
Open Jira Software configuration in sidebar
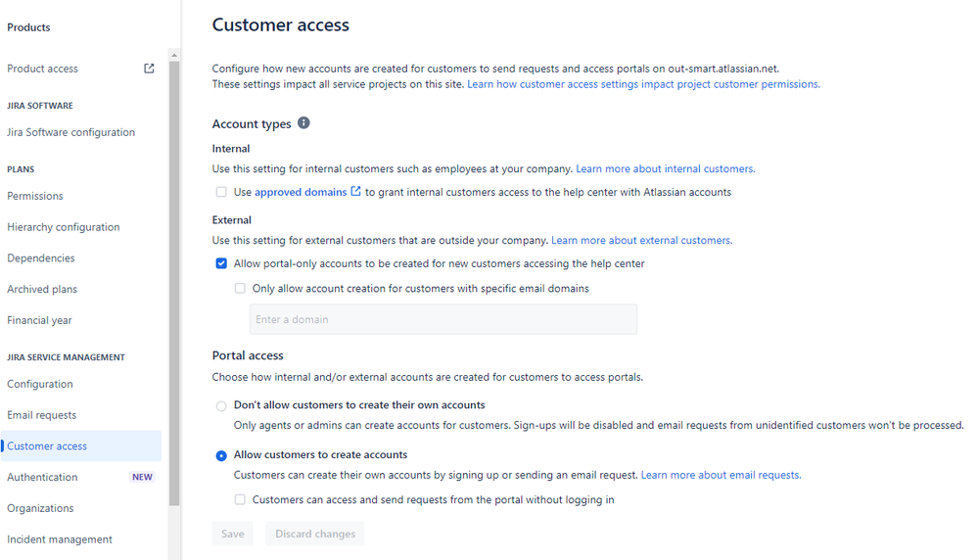(71, 132)
